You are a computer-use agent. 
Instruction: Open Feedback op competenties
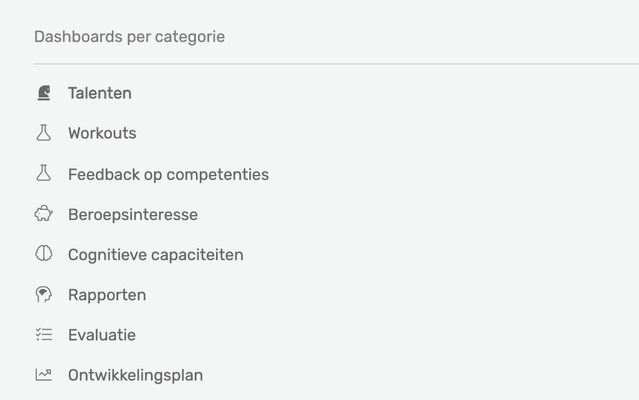[168, 174]
